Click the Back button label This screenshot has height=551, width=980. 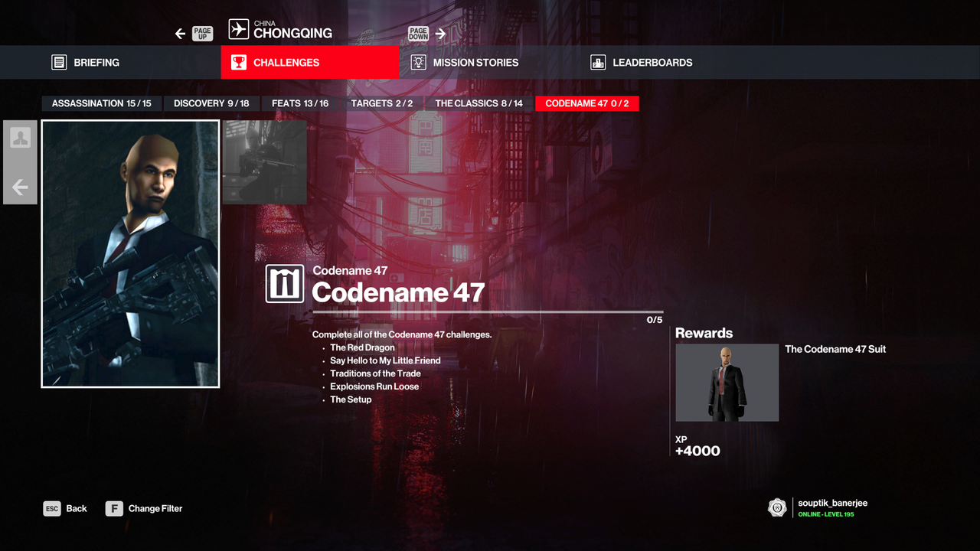77,508
